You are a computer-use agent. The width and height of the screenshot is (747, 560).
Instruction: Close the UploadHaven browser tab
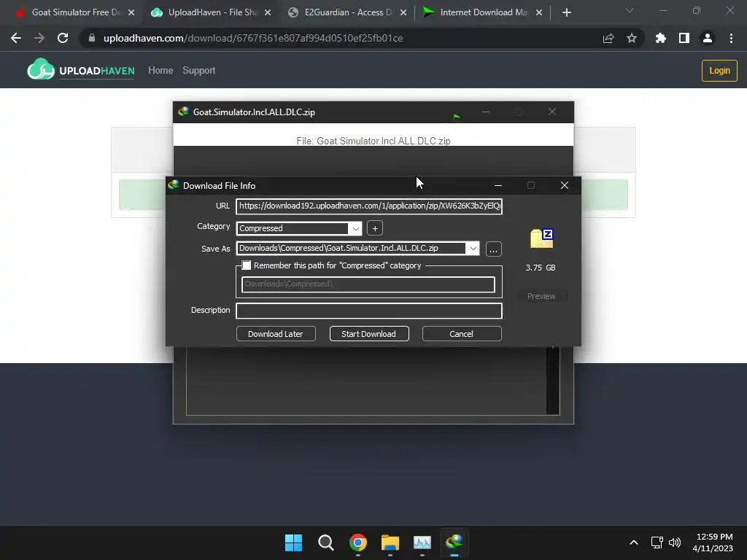click(x=268, y=12)
